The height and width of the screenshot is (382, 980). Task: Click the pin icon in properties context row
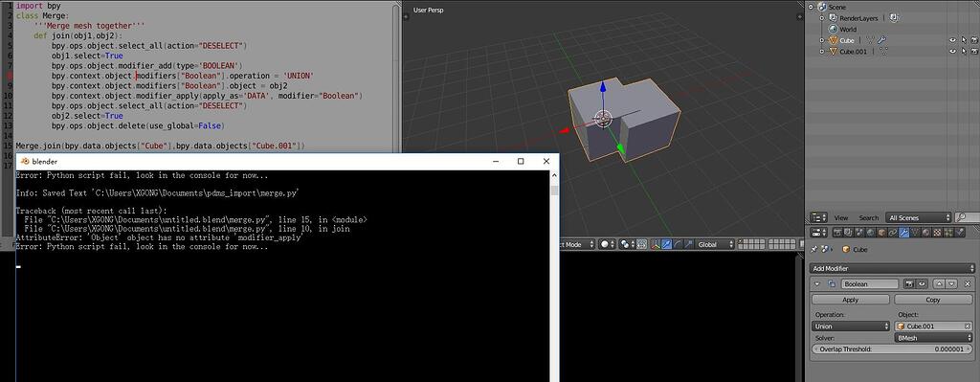813,249
